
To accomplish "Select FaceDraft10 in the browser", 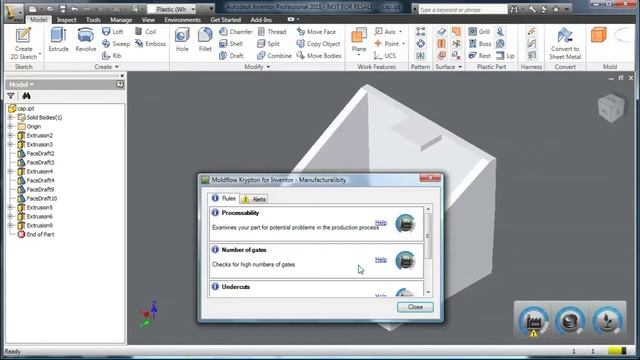I will point(37,198).
